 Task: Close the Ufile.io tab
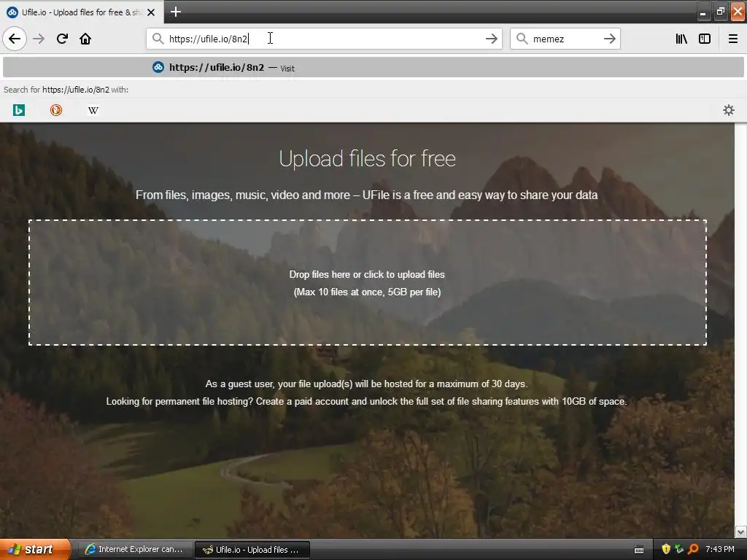pyautogui.click(x=151, y=12)
